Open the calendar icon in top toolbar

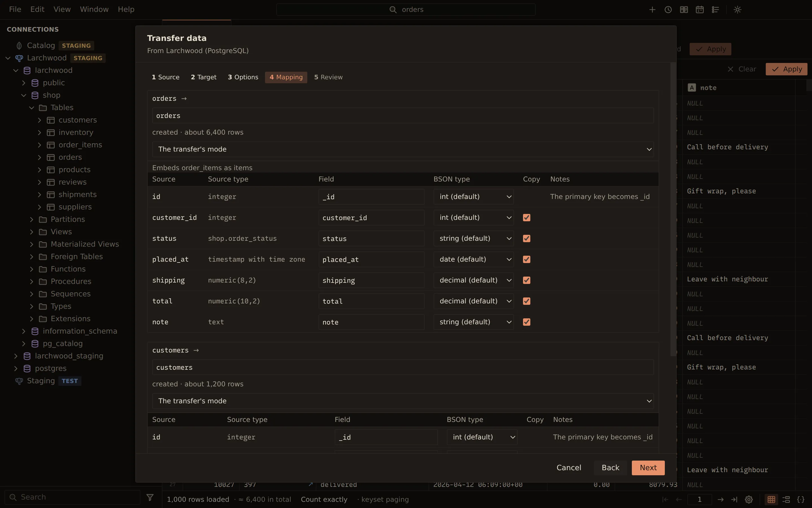coord(699,9)
